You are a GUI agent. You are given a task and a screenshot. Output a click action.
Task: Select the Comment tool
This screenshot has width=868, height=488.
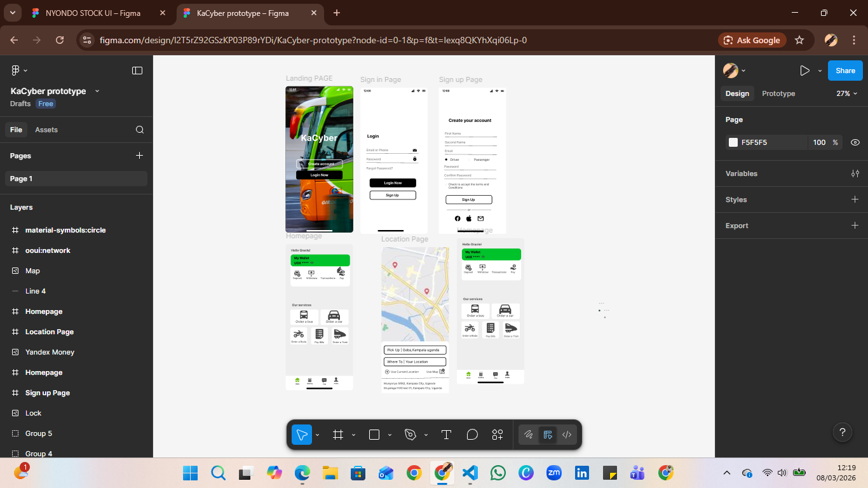click(x=472, y=435)
